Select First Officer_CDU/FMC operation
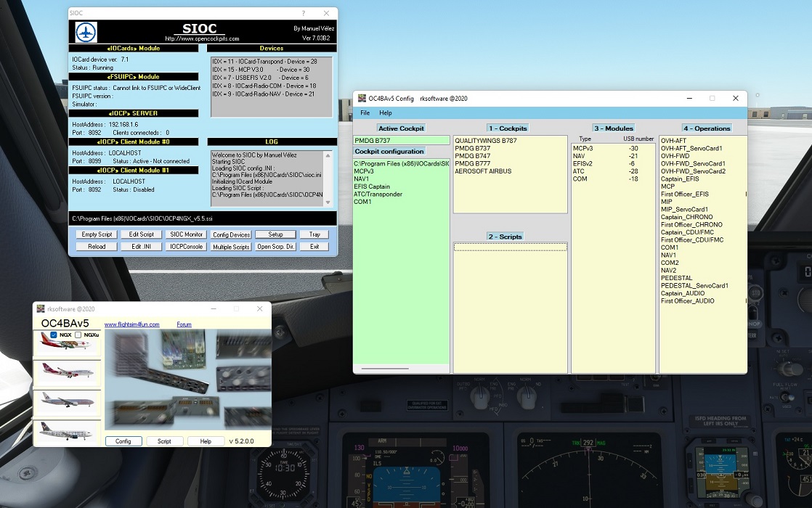The height and width of the screenshot is (508, 812). tap(692, 240)
